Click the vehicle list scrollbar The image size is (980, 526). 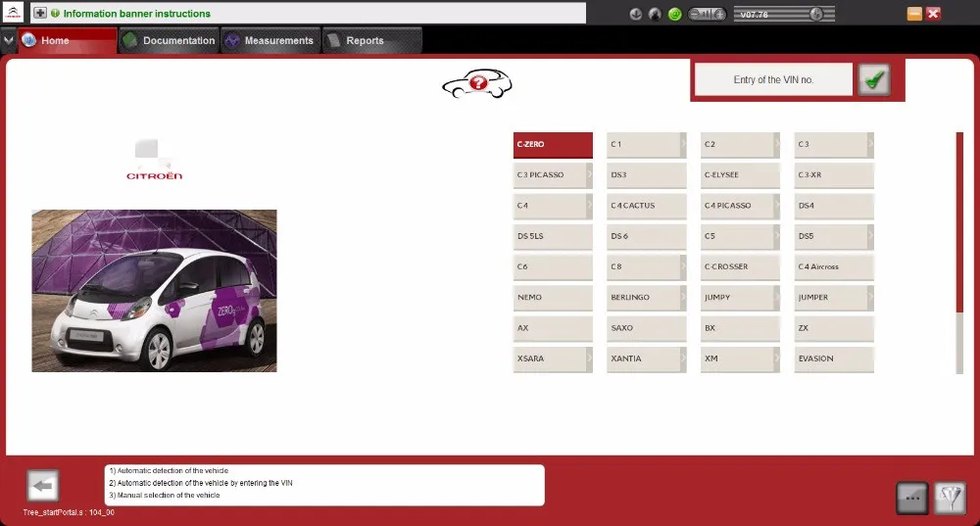pyautogui.click(x=960, y=253)
